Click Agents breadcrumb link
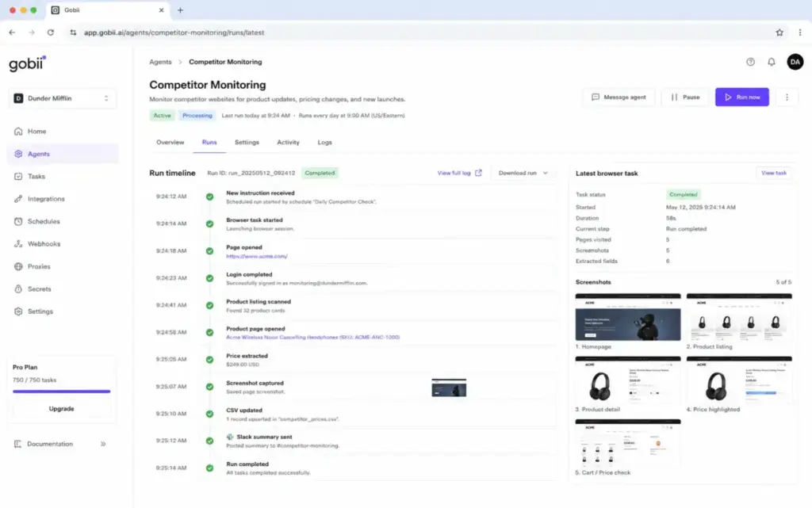Viewport: 812px width, 508px height. 160,62
